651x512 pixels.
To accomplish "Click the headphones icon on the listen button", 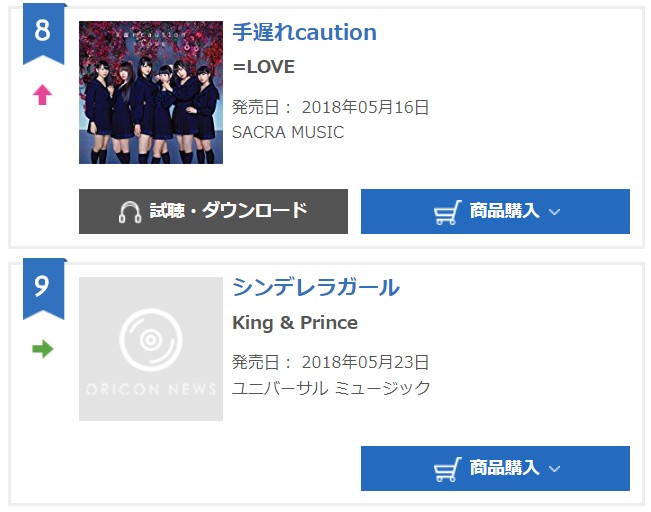I will [129, 212].
